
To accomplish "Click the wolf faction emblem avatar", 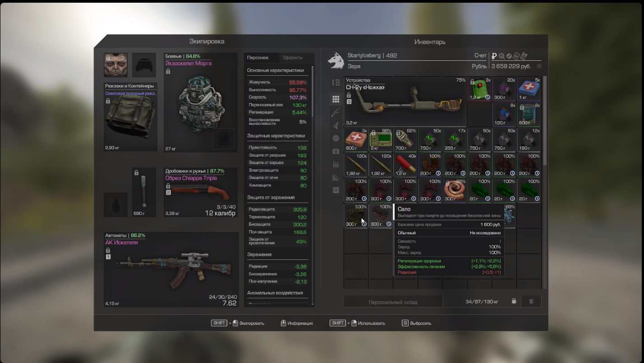I will [x=336, y=61].
